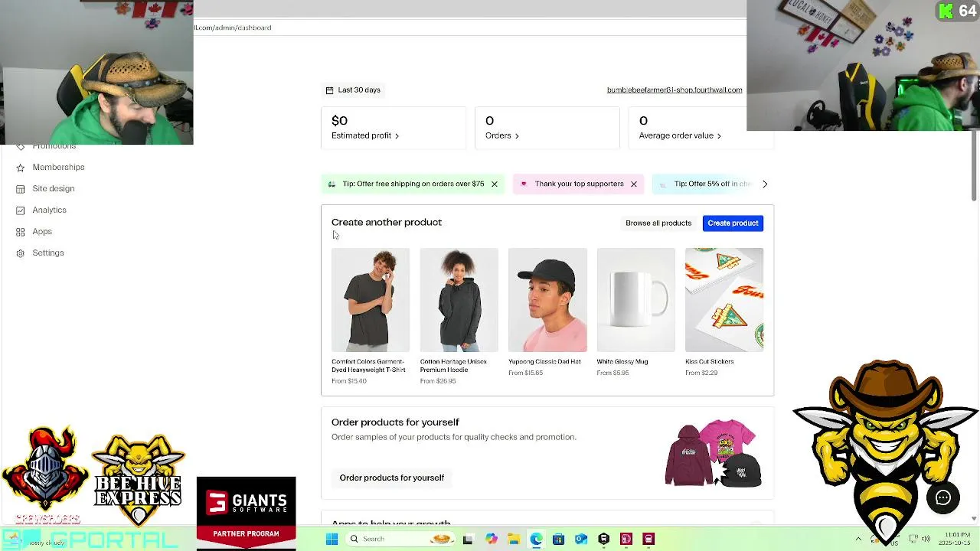Select the Kiss Cut Stickers thumbnail

coord(724,300)
